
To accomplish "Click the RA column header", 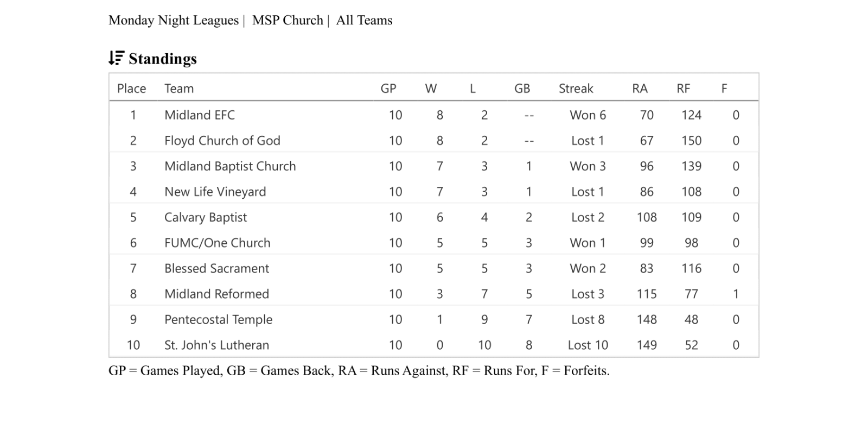I will pyautogui.click(x=640, y=89).
